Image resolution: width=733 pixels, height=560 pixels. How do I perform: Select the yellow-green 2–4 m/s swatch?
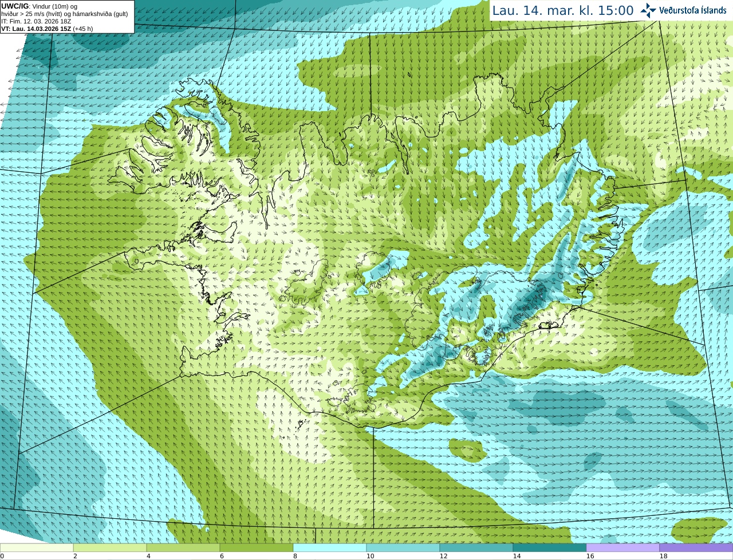(x=110, y=547)
